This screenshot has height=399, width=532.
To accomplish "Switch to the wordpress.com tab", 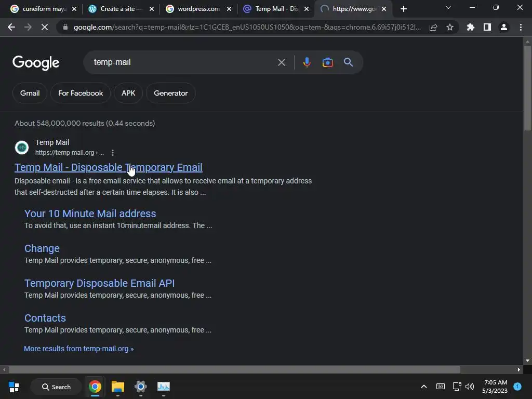I will [193, 9].
